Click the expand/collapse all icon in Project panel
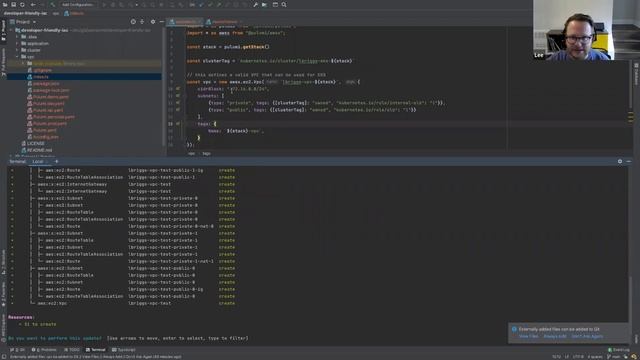640x360 pixels. [x=142, y=22]
